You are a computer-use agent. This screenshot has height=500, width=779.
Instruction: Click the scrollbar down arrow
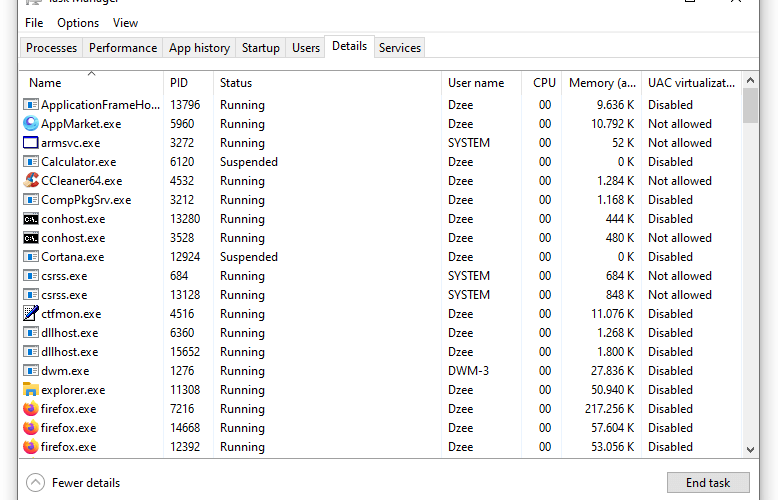click(750, 450)
